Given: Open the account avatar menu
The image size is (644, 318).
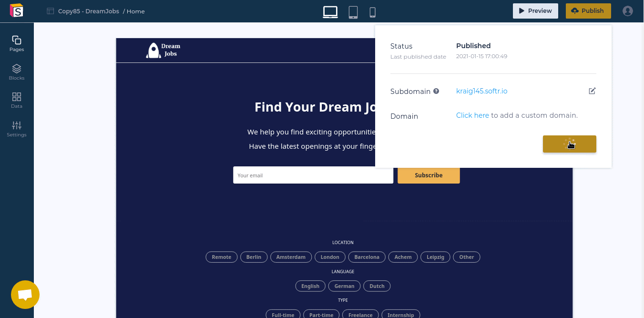Looking at the screenshot, I should click(627, 10).
